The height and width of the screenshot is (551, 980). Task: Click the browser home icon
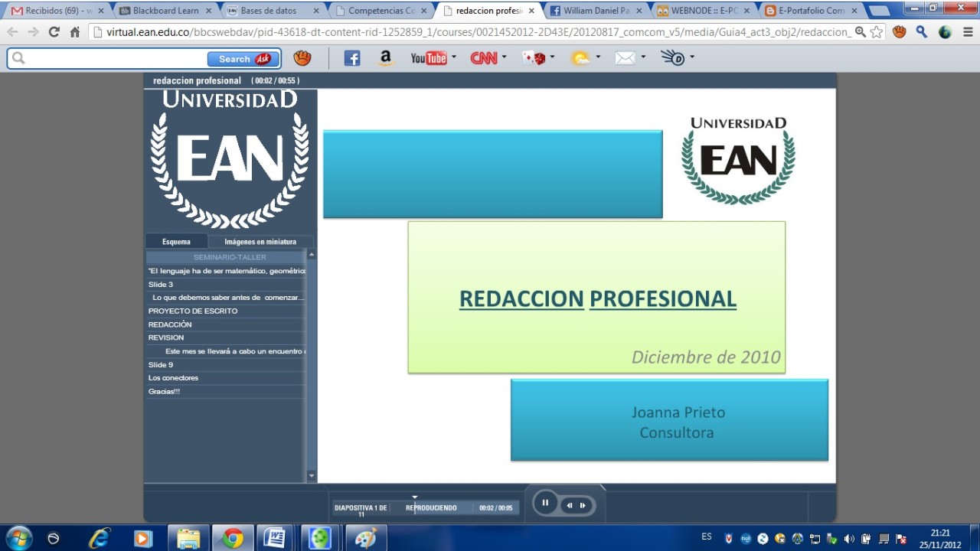(75, 32)
